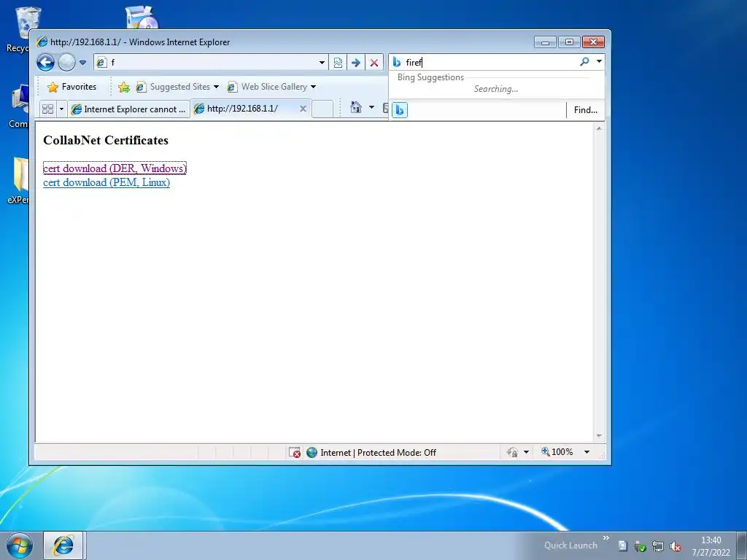This screenshot has width=747, height=560.
Task: Click the Show Desktop button
Action: tap(742, 545)
